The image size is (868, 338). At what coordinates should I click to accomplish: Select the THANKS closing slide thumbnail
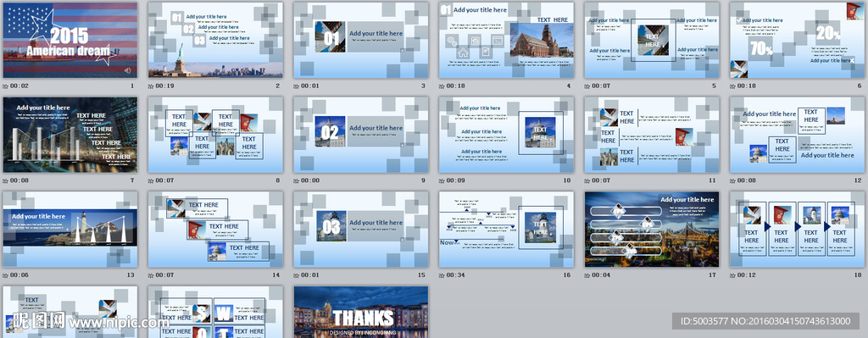(361, 312)
